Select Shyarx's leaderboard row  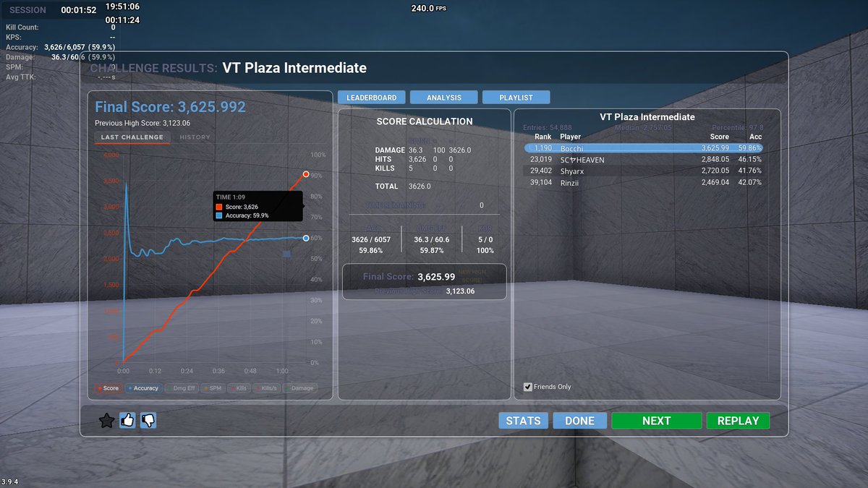[644, 171]
